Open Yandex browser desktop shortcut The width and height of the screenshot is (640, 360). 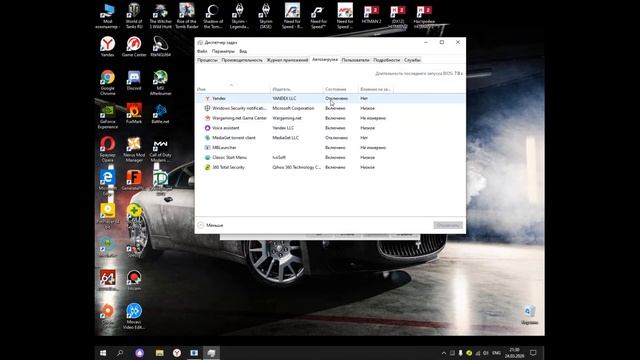coord(108,46)
